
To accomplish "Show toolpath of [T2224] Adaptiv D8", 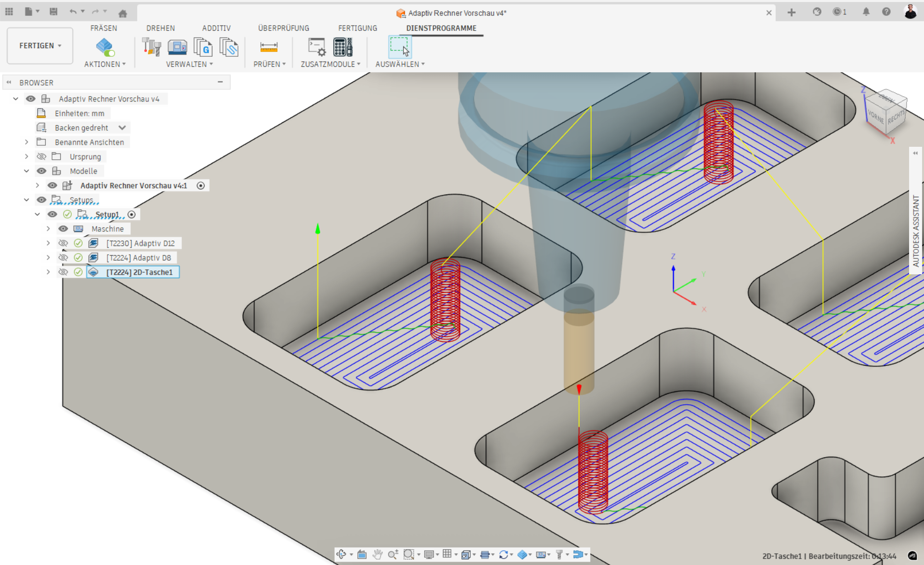I will [63, 257].
